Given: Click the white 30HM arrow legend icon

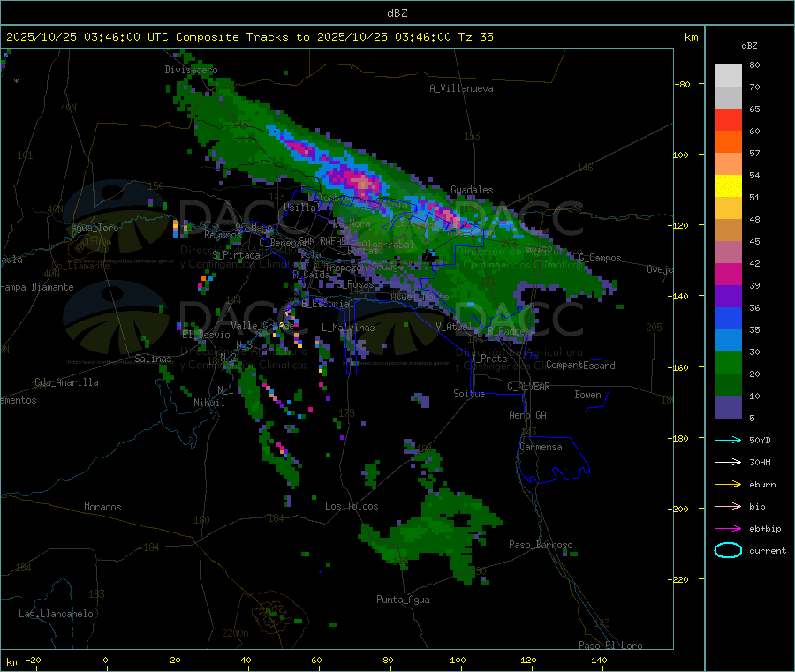Looking at the screenshot, I should point(728,462).
